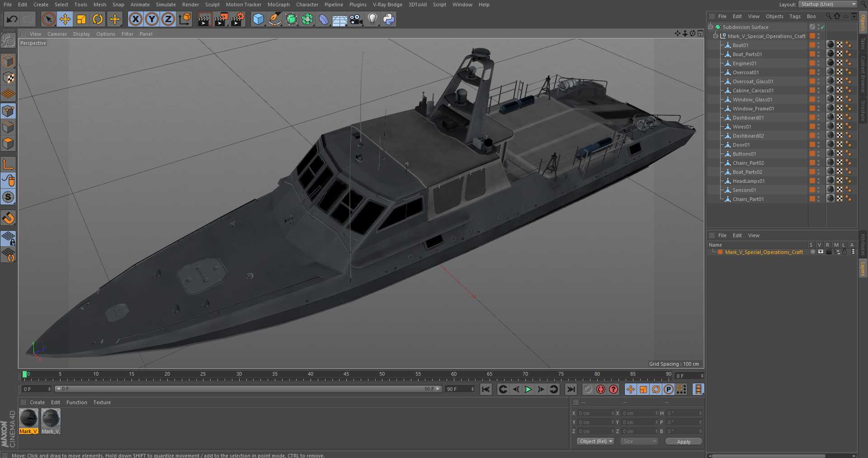This screenshot has height=458, width=868.
Task: Play the animation forward
Action: click(528, 389)
